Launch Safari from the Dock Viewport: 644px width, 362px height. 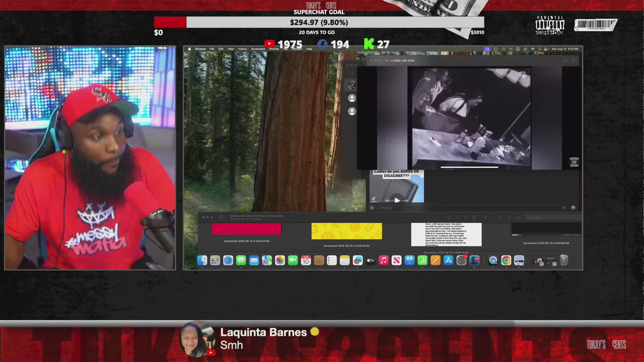tap(228, 260)
